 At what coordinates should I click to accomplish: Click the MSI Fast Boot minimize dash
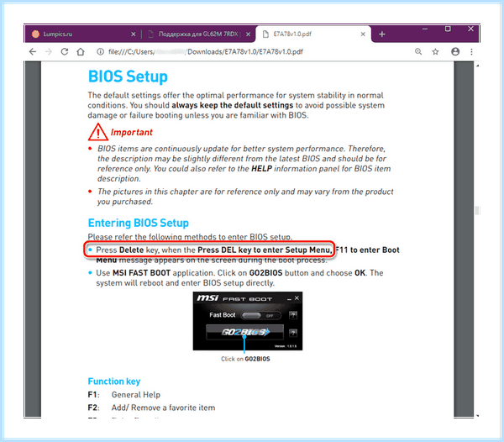tap(289, 299)
